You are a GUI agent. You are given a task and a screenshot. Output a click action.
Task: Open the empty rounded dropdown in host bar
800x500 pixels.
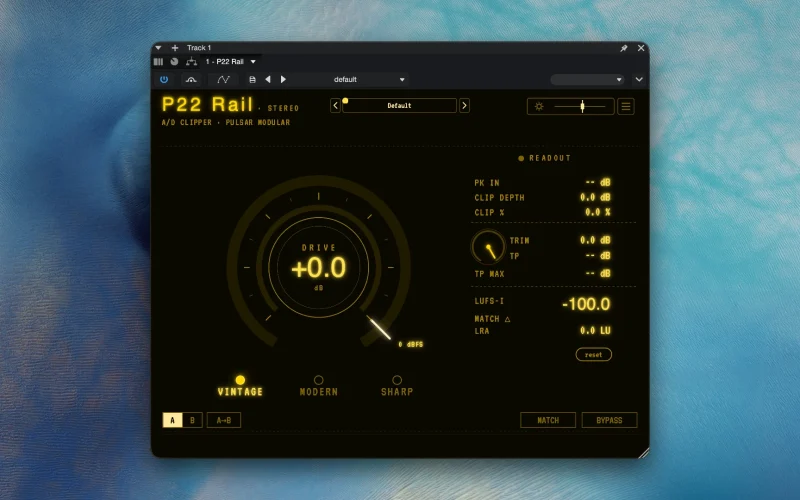coord(587,80)
